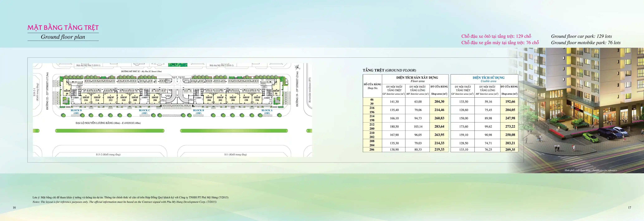
Task: Click the 'Riverside residence (P5)' label
Action: point(310,90)
